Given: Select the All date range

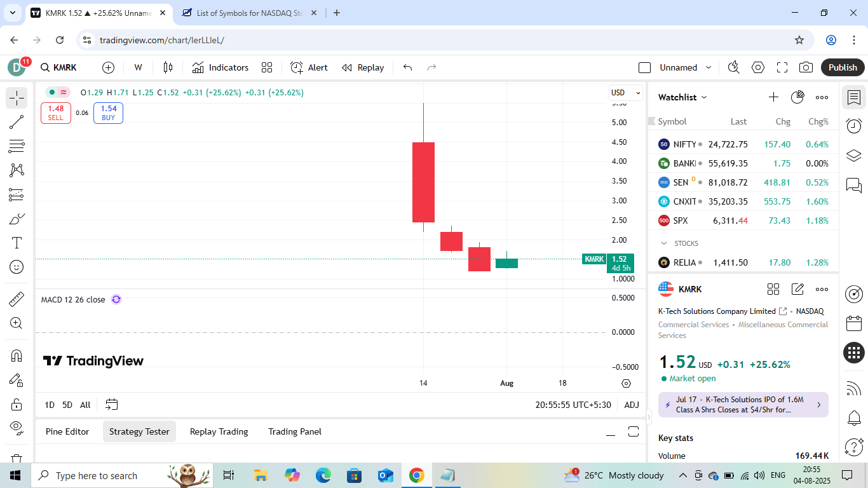Looking at the screenshot, I should (x=85, y=405).
